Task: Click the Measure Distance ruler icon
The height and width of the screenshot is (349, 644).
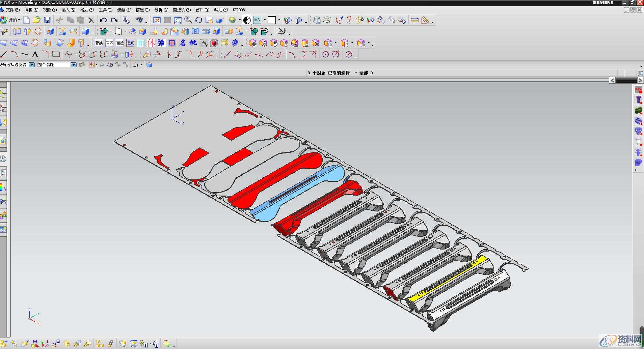Action: click(414, 20)
